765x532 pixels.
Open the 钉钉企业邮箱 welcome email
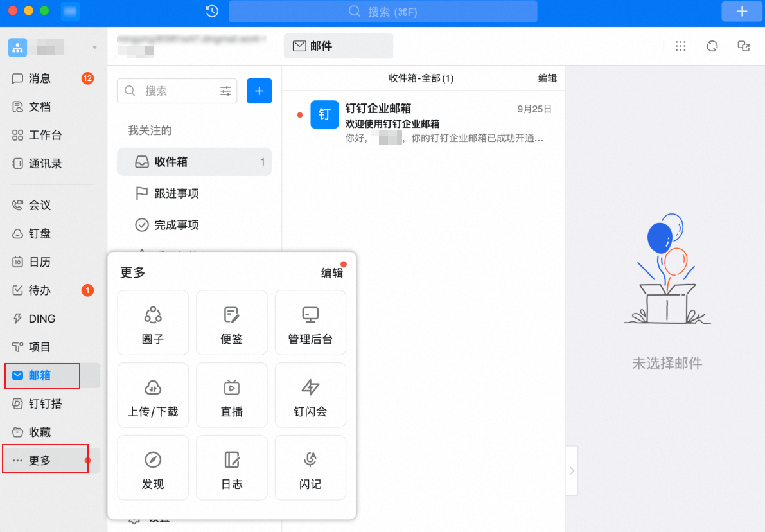423,123
